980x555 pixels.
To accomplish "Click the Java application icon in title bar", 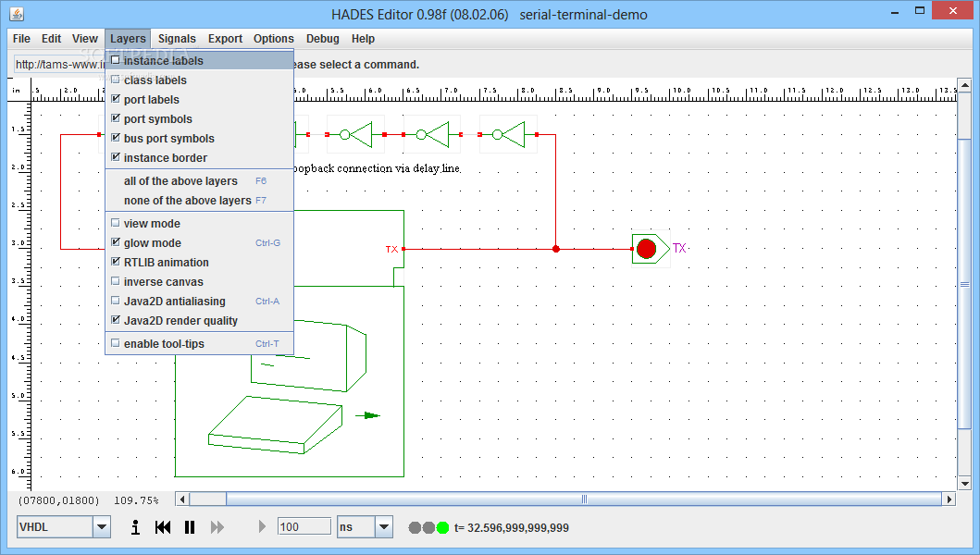I will pyautogui.click(x=17, y=13).
